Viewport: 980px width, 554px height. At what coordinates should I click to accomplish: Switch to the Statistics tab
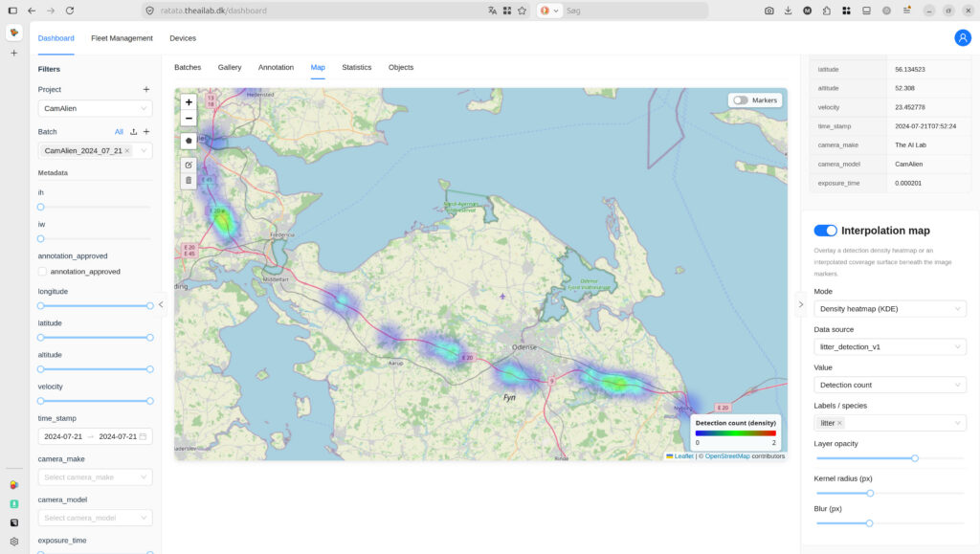pos(356,67)
